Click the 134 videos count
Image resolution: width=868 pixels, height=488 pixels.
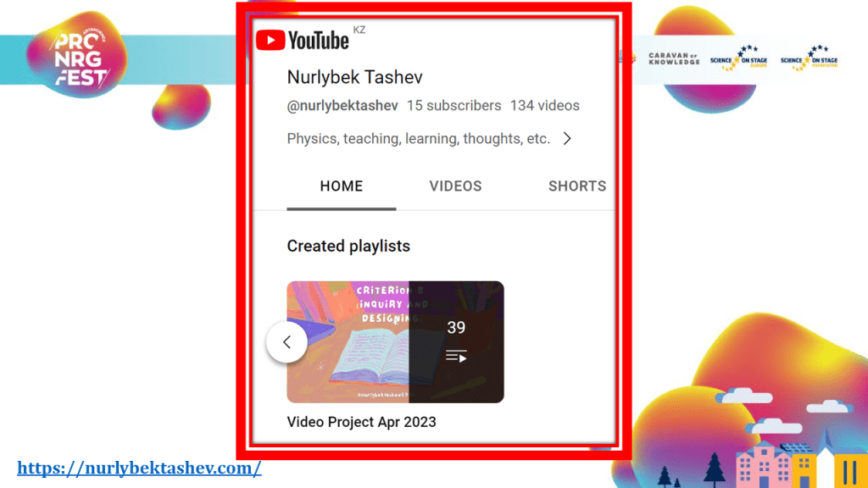(x=544, y=106)
